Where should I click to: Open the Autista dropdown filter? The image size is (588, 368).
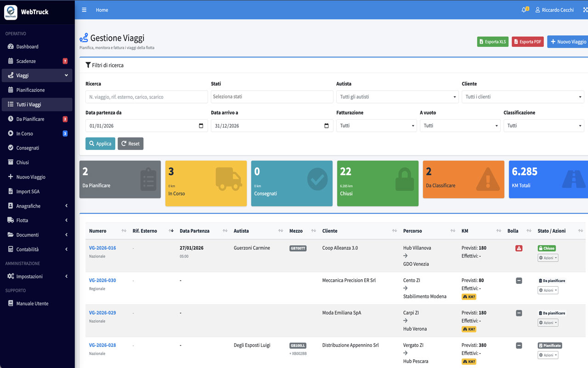(397, 97)
